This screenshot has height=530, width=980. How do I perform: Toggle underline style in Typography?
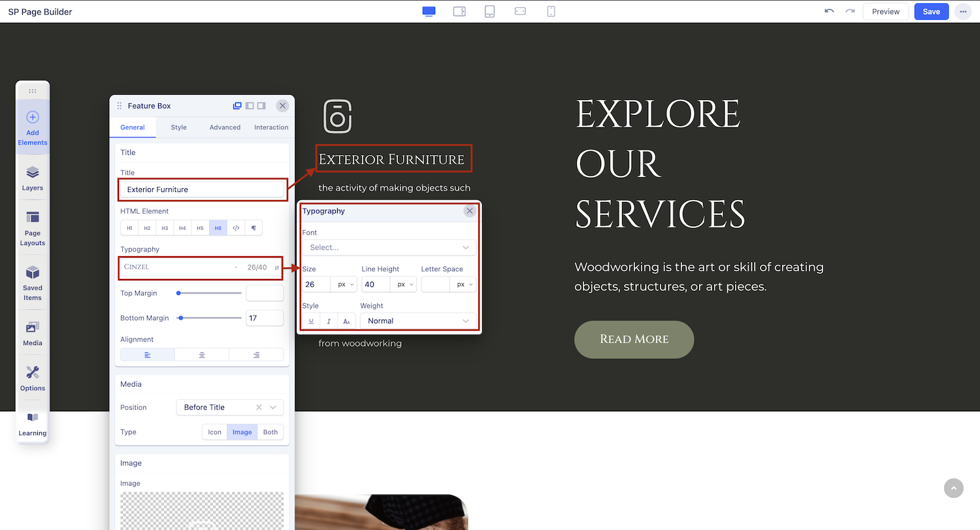click(311, 321)
